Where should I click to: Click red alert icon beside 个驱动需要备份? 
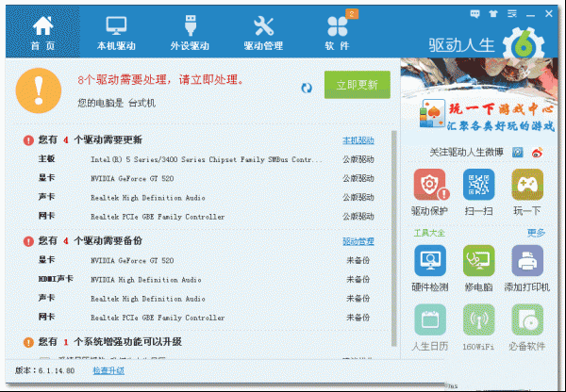point(28,241)
